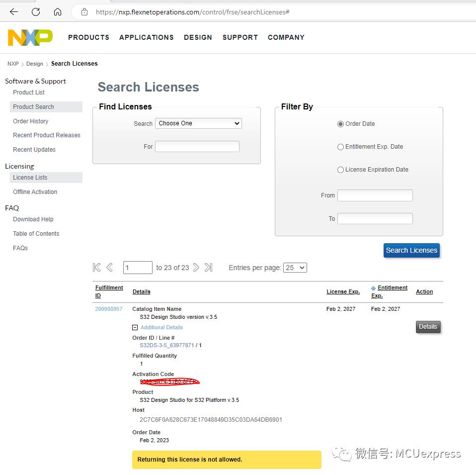Image resolution: width=476 pixels, height=475 pixels.
Task: Open order S32DS-3-5_63977871 link
Action: (166, 345)
